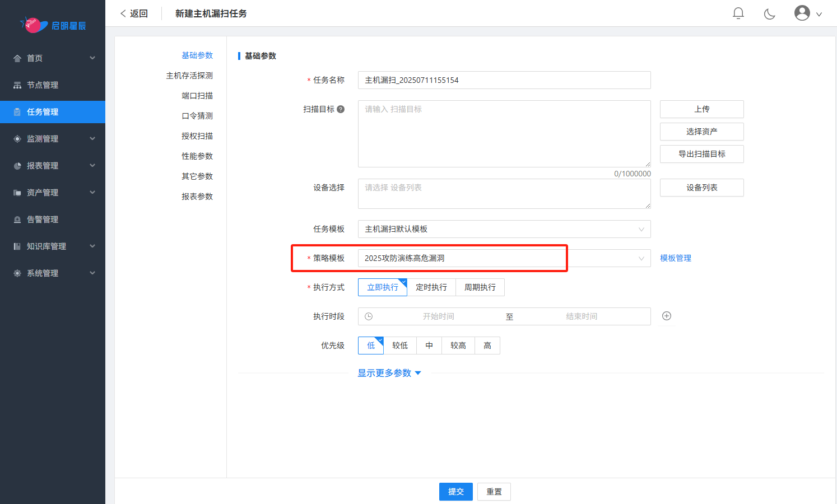Click the notification bell icon
Image resolution: width=837 pixels, height=504 pixels.
pos(738,12)
